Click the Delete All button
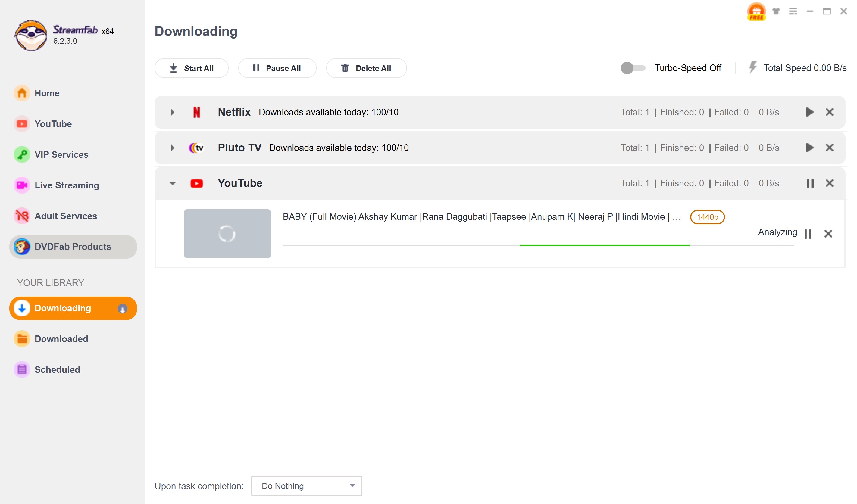The image size is (857, 504). pyautogui.click(x=366, y=68)
